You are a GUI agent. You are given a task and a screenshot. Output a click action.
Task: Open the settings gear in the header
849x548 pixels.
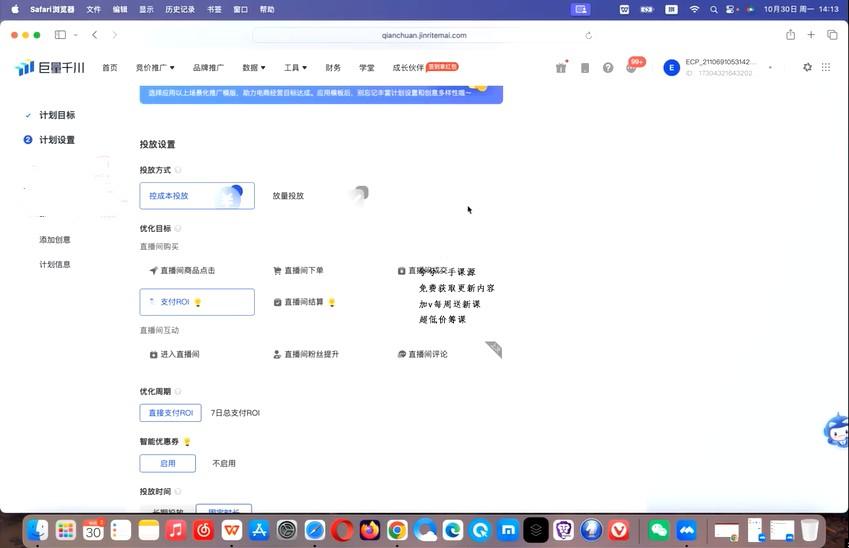pos(808,68)
